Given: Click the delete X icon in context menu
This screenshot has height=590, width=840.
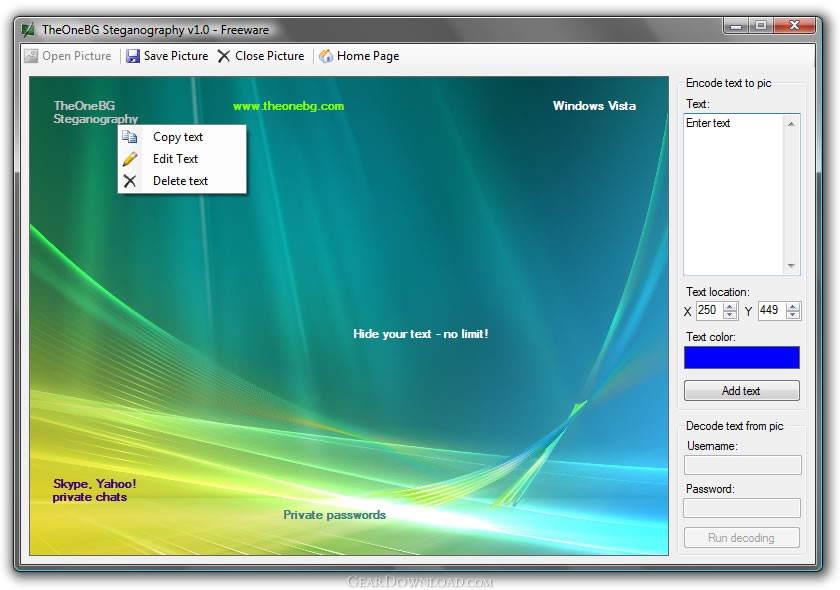Looking at the screenshot, I should [129, 181].
